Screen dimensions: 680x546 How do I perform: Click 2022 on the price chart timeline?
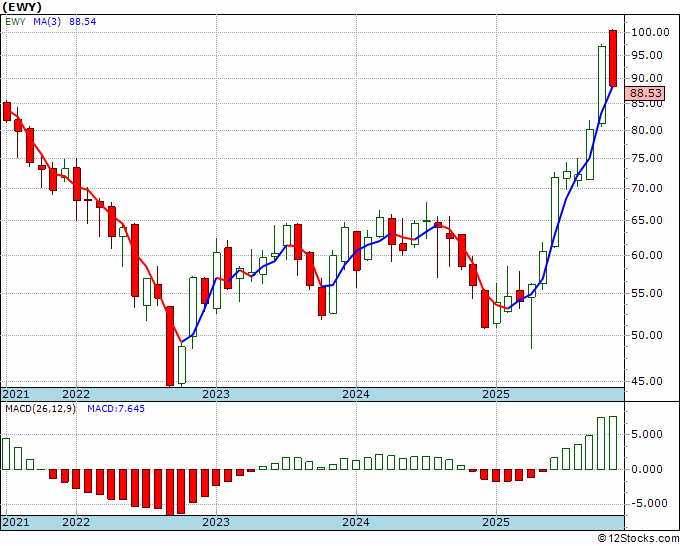(x=76, y=395)
